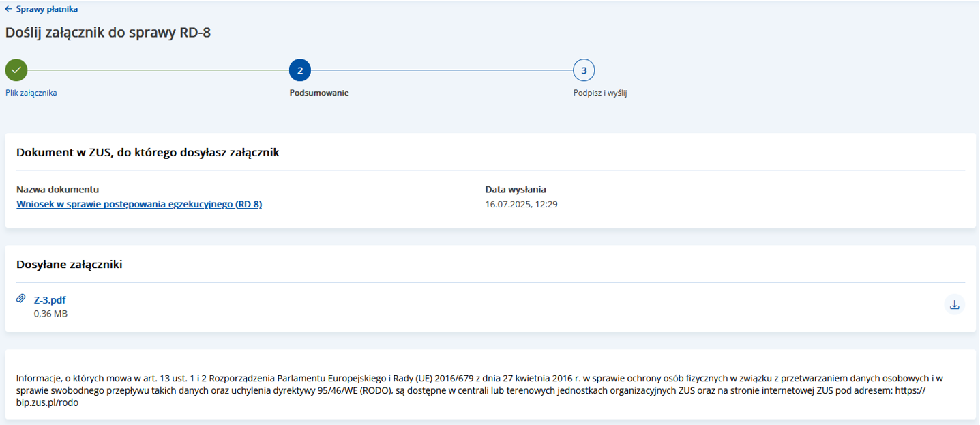Select the Plik załącznika step label

pyautogui.click(x=31, y=93)
